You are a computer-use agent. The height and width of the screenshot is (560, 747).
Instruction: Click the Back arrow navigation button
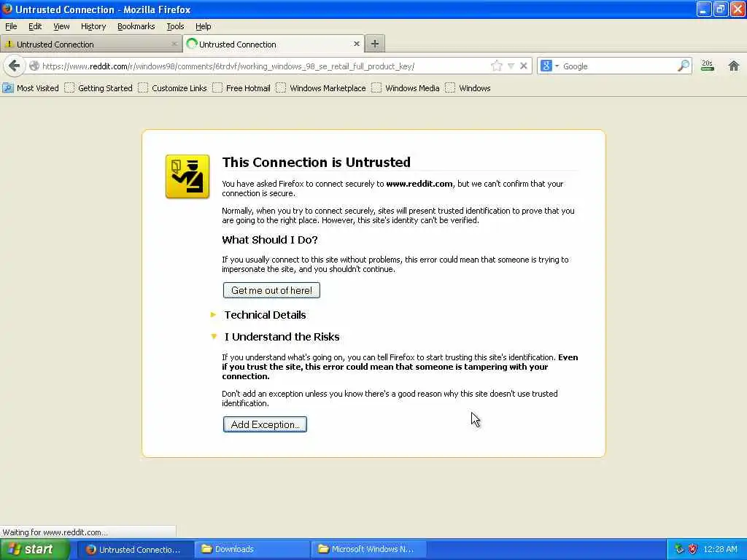click(x=15, y=66)
